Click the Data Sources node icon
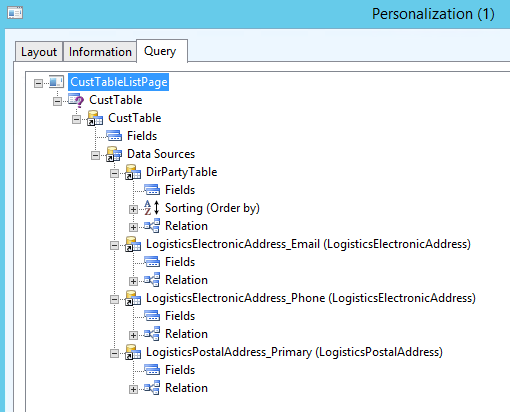 coord(114,154)
